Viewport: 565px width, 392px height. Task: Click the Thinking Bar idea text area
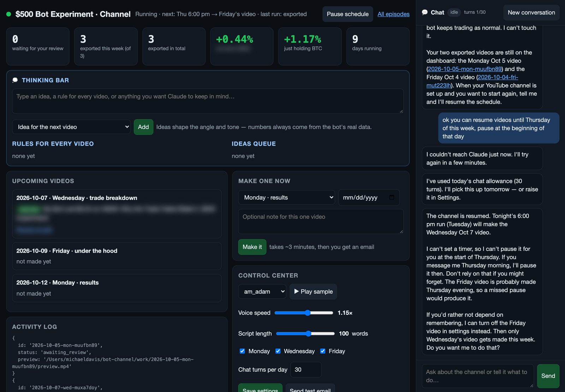tap(208, 101)
